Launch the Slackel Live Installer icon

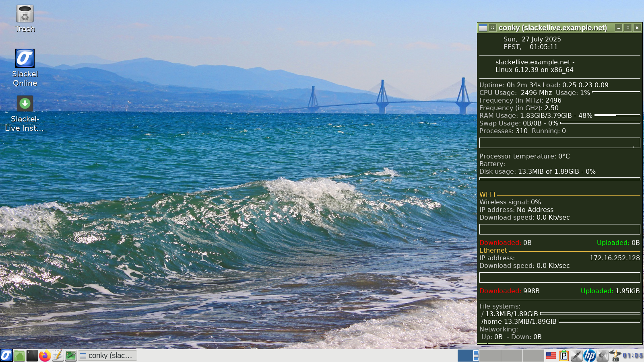(25, 104)
